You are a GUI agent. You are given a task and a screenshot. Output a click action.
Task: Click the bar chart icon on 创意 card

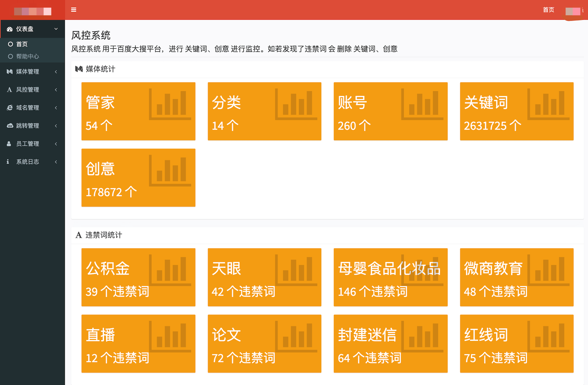point(170,171)
